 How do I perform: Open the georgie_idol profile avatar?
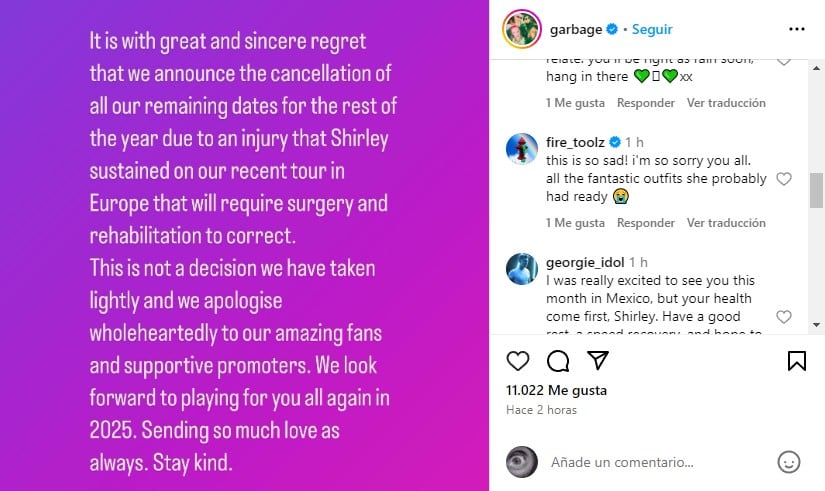(521, 269)
